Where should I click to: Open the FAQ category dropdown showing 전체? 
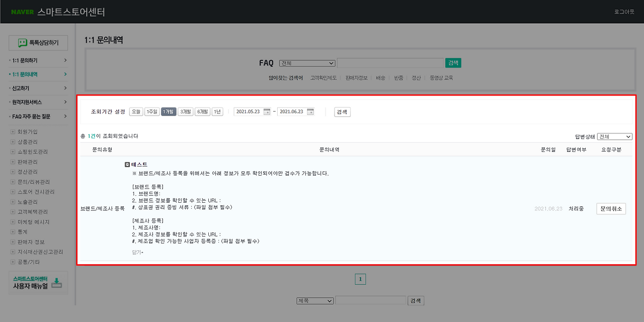point(307,63)
